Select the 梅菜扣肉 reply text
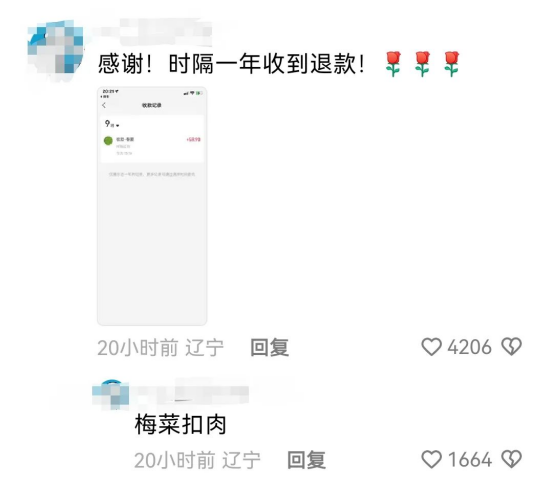This screenshot has height=487, width=553. (x=180, y=425)
